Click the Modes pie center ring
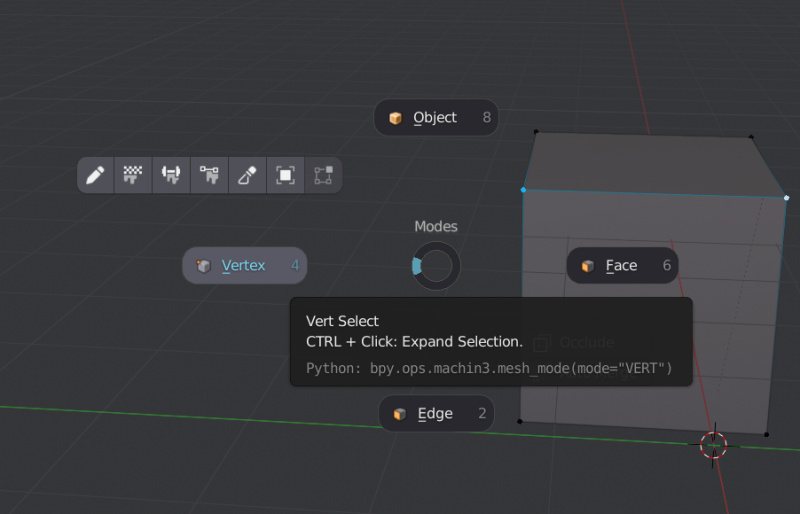Screen dimensions: 800x514 click(436, 267)
